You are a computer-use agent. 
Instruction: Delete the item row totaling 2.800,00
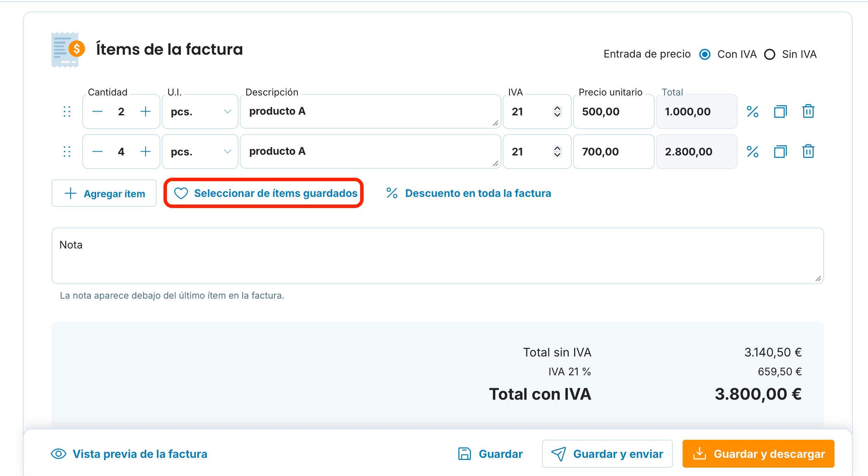[x=808, y=152]
